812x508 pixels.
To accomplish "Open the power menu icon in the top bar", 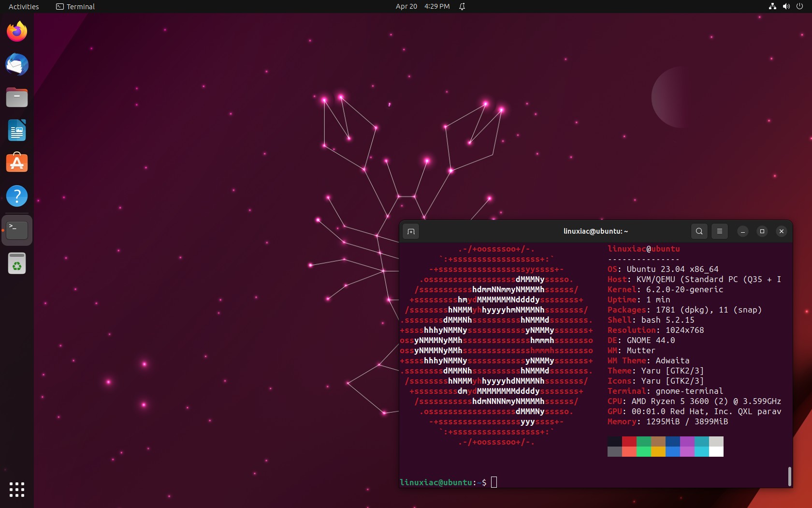I will pos(799,6).
